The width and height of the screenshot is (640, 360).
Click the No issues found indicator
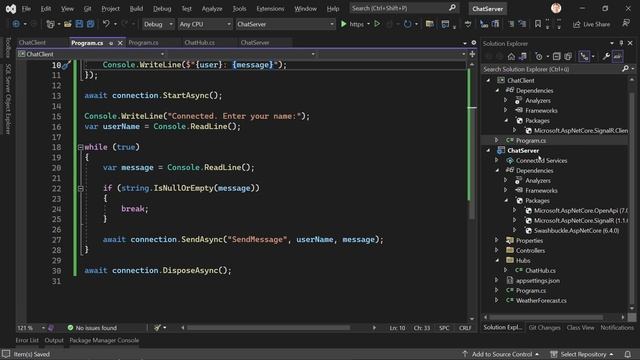pos(92,328)
